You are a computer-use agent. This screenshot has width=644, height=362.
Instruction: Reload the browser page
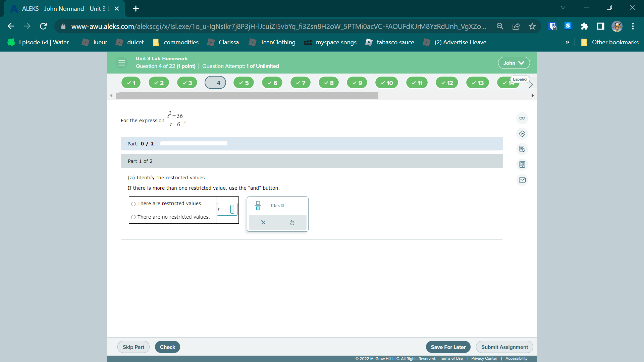(43, 26)
